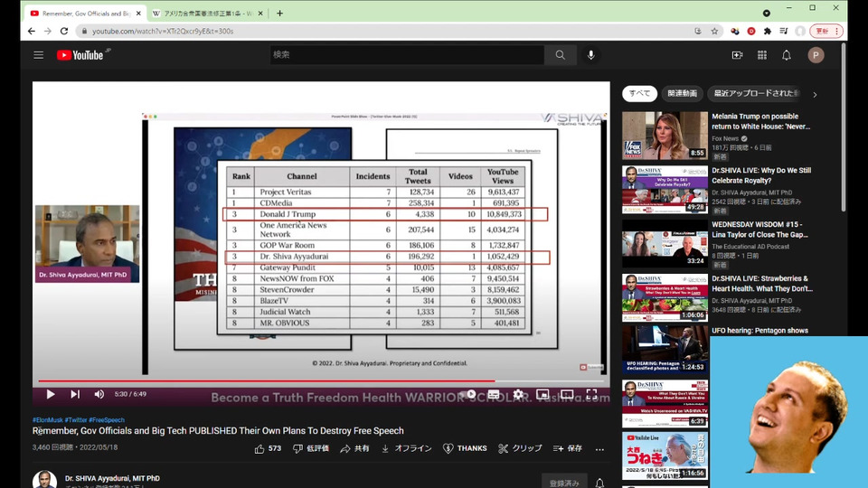Open the extensions puzzle menu
This screenshot has width=868, height=488.
(x=768, y=31)
